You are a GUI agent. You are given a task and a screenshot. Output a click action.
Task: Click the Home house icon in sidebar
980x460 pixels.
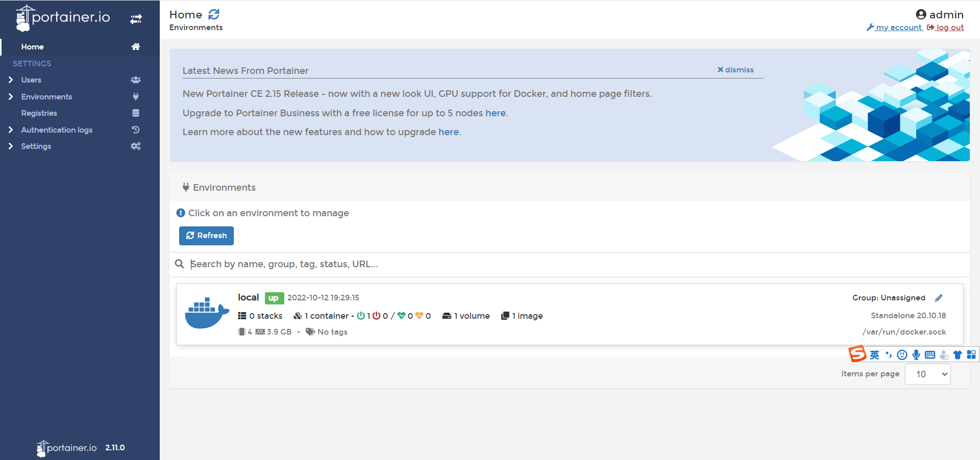pyautogui.click(x=136, y=46)
